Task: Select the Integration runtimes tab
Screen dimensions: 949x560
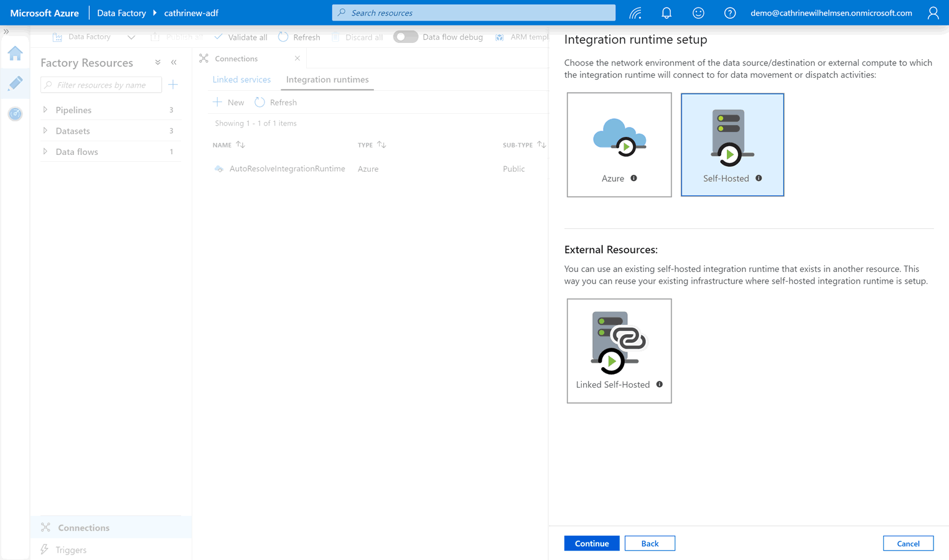Action: pos(327,80)
